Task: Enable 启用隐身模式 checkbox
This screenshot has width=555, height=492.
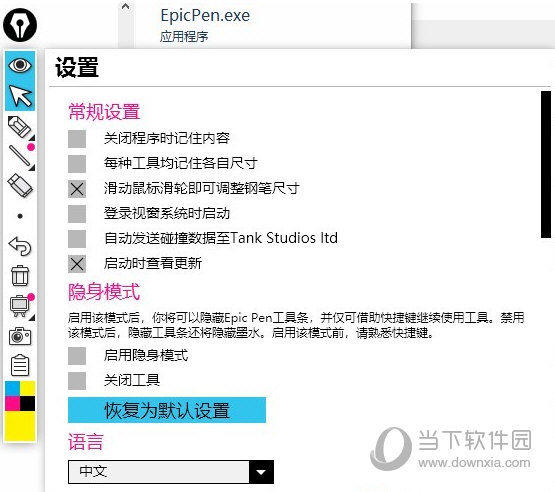Action: click(77, 356)
